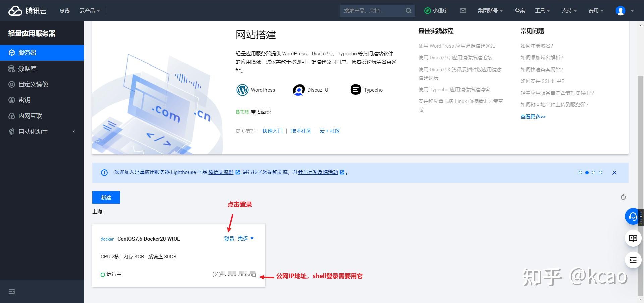
Task: Open the 支持 dropdown menu
Action: click(569, 11)
